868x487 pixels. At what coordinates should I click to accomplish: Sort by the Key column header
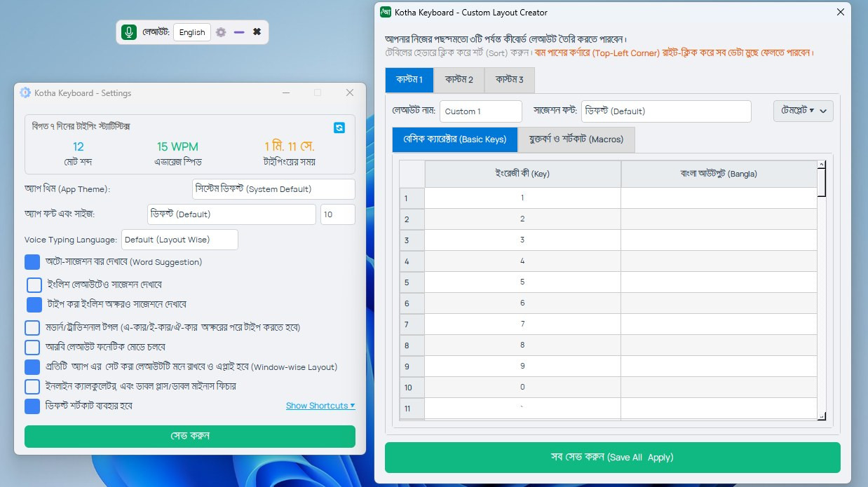tap(522, 174)
